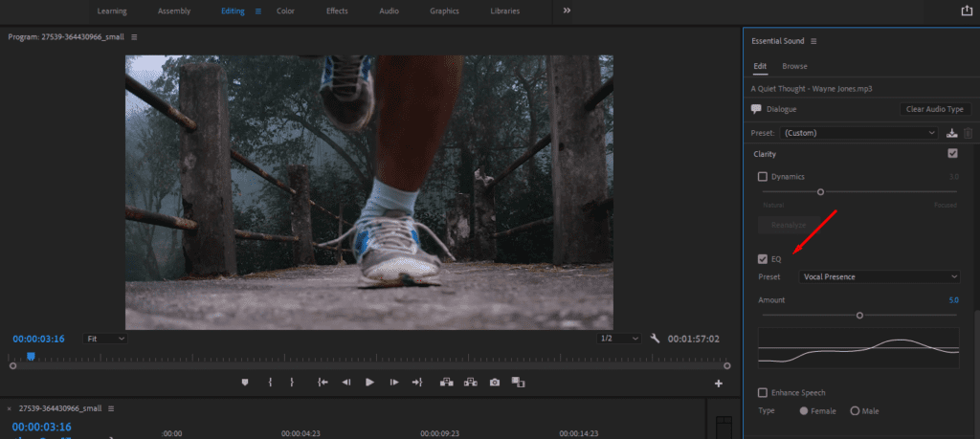Adjust the Dynamics slider handle

tap(820, 191)
